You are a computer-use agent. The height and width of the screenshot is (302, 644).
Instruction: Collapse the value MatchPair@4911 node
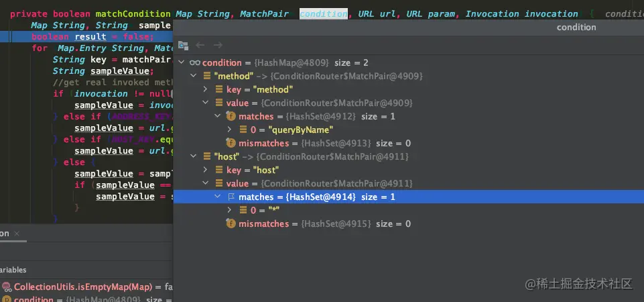click(206, 183)
